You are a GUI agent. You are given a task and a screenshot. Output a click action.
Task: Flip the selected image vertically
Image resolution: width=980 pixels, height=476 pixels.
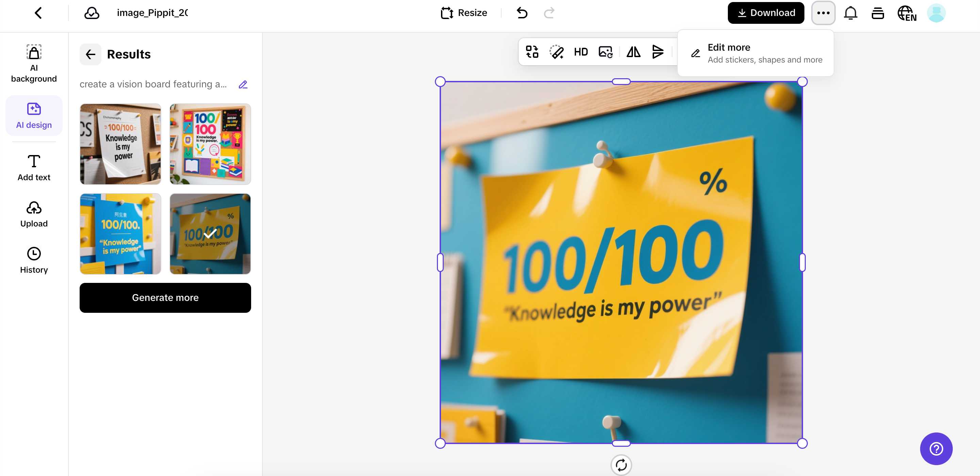point(658,52)
